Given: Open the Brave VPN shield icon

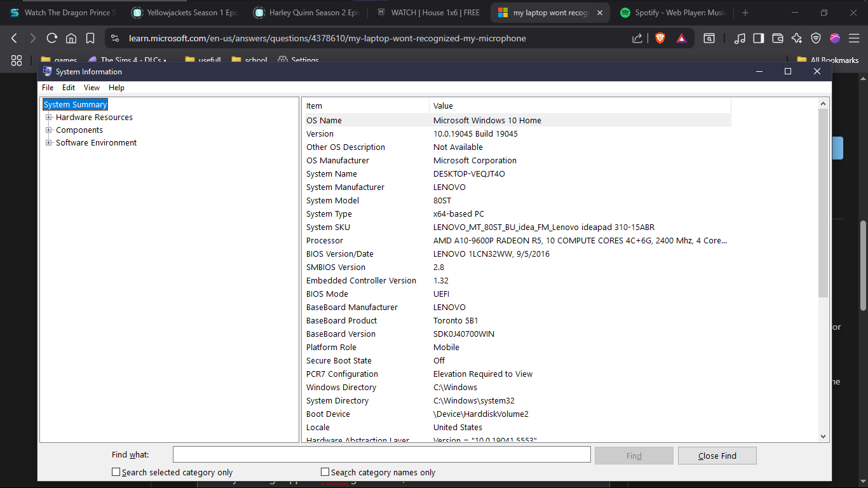Looking at the screenshot, I should [x=816, y=38].
